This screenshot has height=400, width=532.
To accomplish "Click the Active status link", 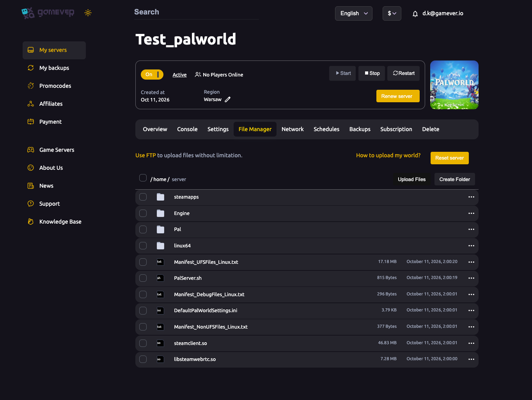I will pos(179,75).
